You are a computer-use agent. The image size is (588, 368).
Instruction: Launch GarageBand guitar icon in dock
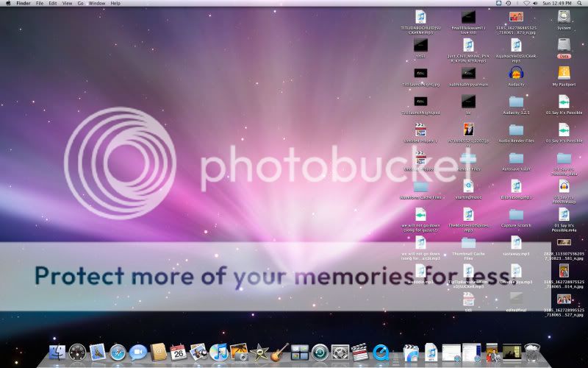click(x=279, y=353)
